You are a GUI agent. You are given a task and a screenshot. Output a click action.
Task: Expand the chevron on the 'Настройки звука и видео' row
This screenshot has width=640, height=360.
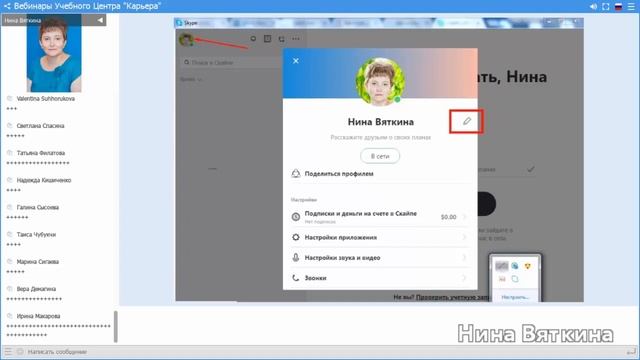(464, 258)
